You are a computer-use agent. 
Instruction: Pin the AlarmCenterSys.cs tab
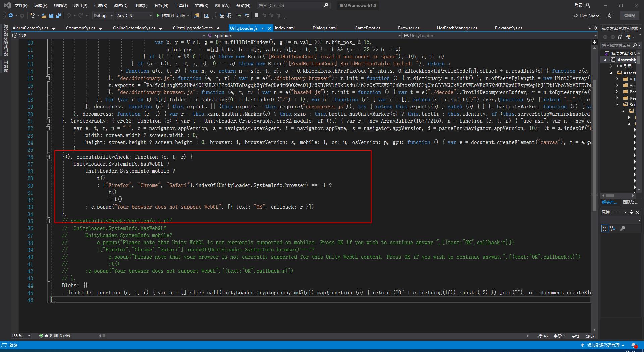(54, 28)
